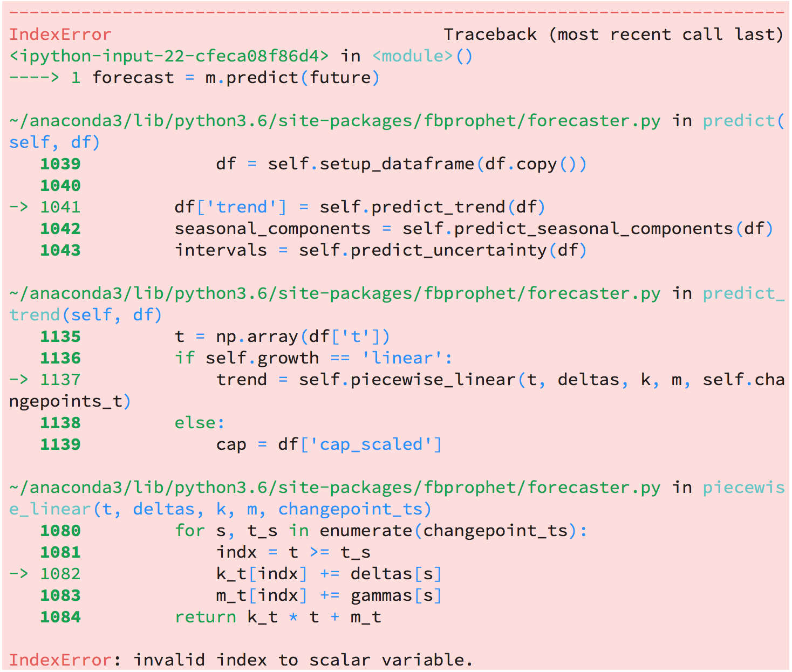Click 'k_t[indx] += deltas[s]' code

(x=329, y=574)
